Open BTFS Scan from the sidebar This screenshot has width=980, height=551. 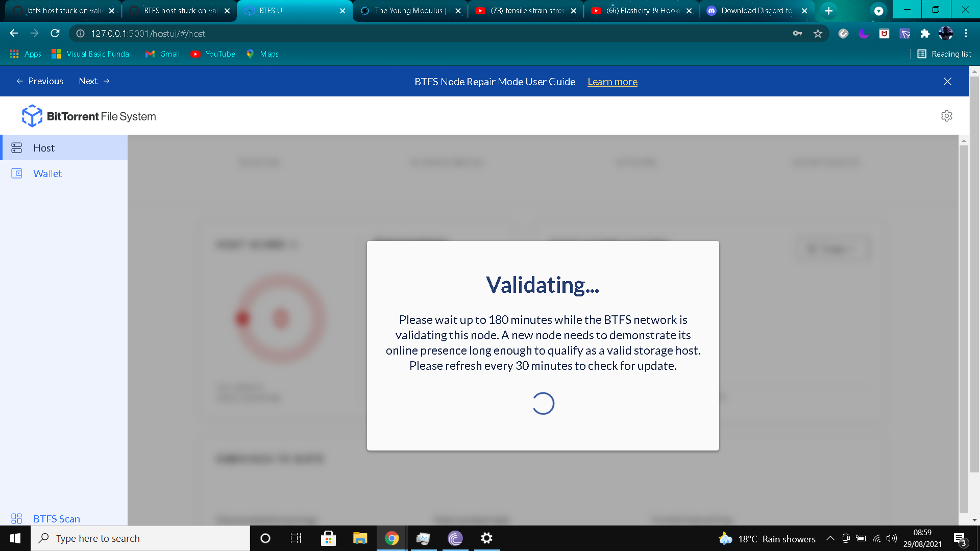[x=56, y=519]
